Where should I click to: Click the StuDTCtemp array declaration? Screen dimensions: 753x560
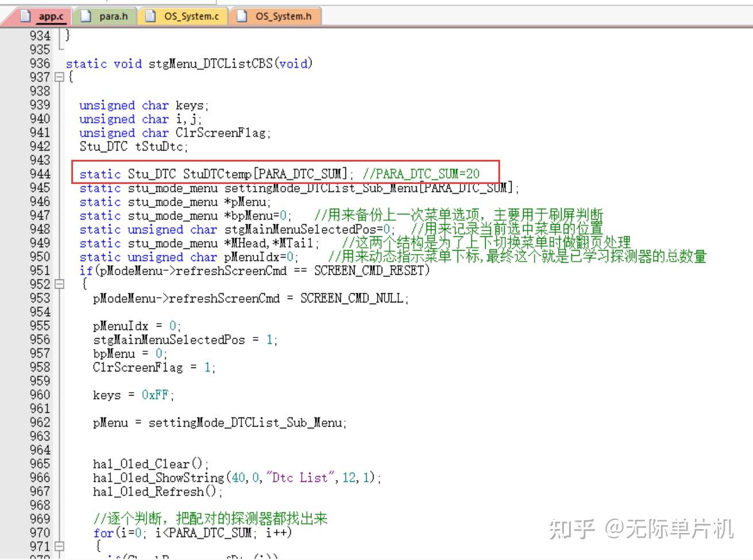pos(217,174)
